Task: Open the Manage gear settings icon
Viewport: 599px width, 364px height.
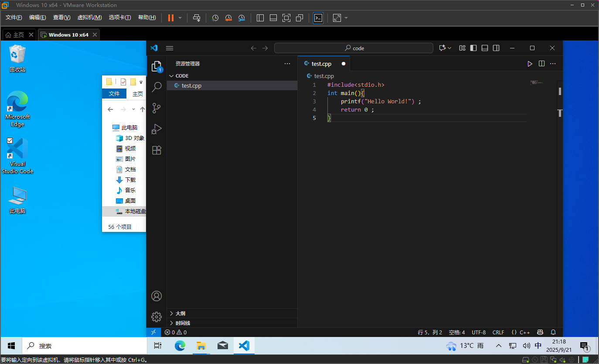Action: (x=157, y=316)
